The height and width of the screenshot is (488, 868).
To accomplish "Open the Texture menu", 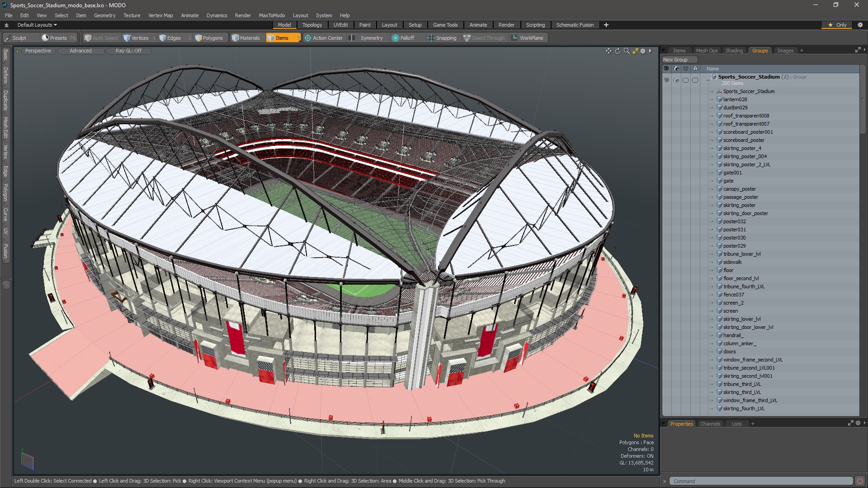I will tap(132, 15).
